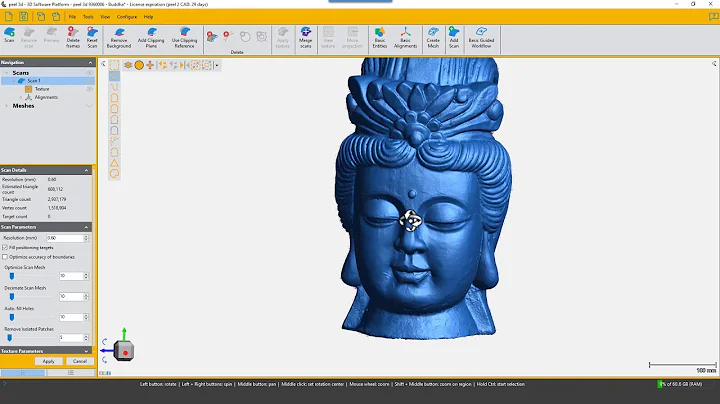The height and width of the screenshot is (404, 720).
Task: Open the View menu
Action: click(105, 17)
